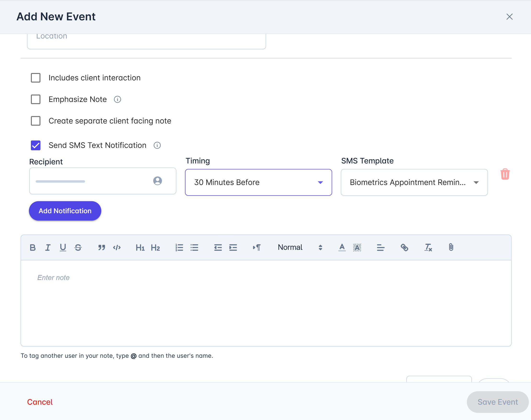This screenshot has height=420, width=531.
Task: Cancel the new event
Action: (40, 402)
